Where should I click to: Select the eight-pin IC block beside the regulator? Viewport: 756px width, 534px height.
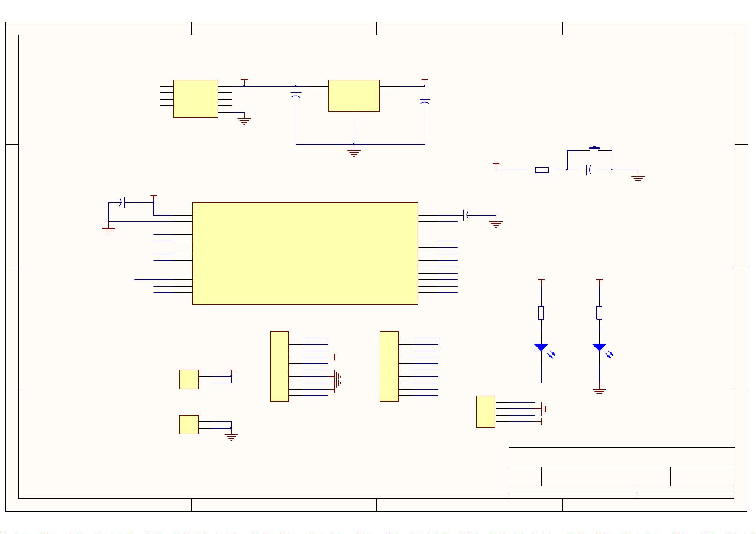coord(196,99)
